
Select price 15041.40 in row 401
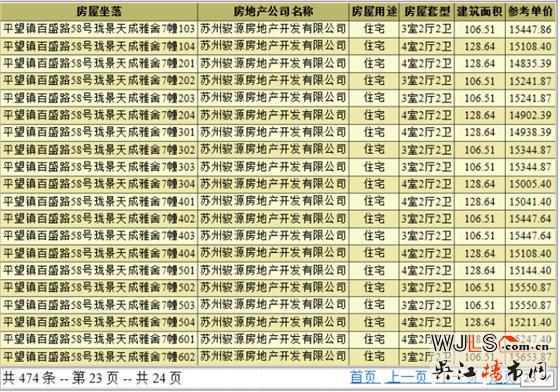pos(530,202)
